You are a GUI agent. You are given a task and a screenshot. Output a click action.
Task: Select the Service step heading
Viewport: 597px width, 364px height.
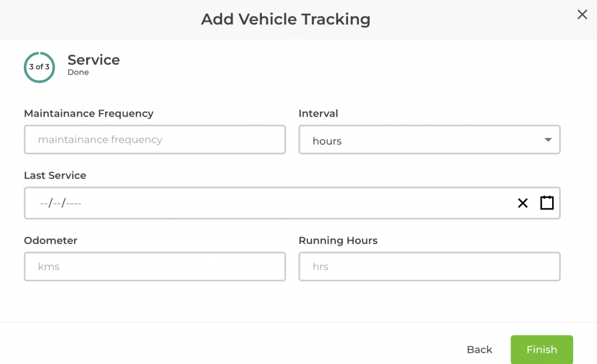click(x=94, y=60)
